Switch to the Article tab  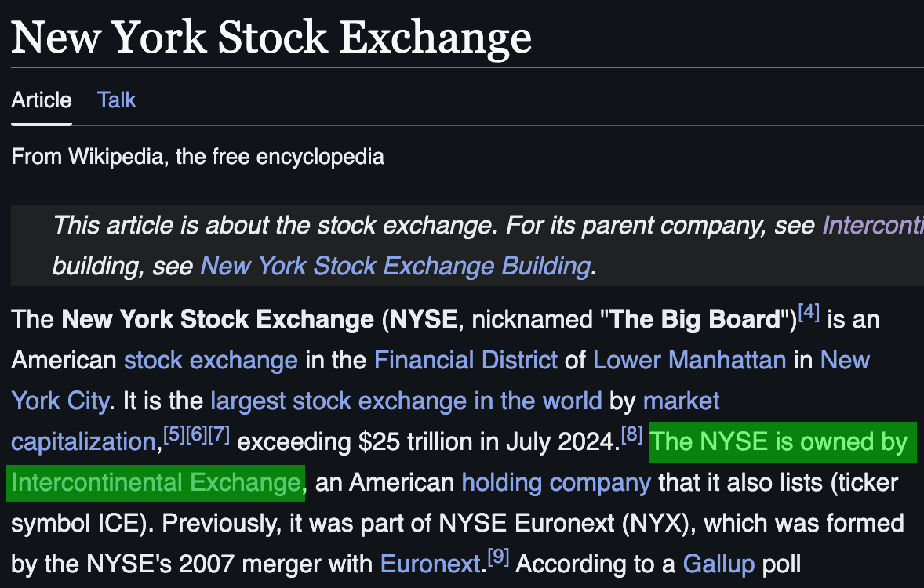pyautogui.click(x=42, y=100)
